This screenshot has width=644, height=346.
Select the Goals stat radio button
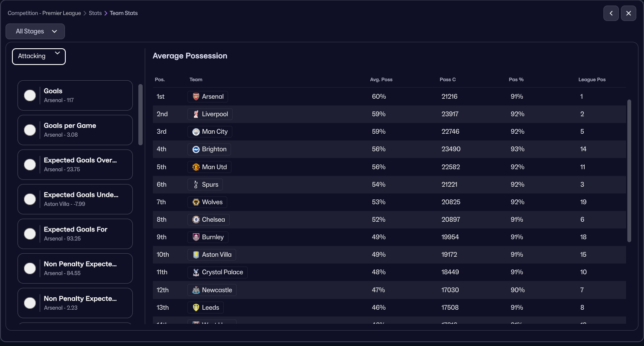point(30,95)
